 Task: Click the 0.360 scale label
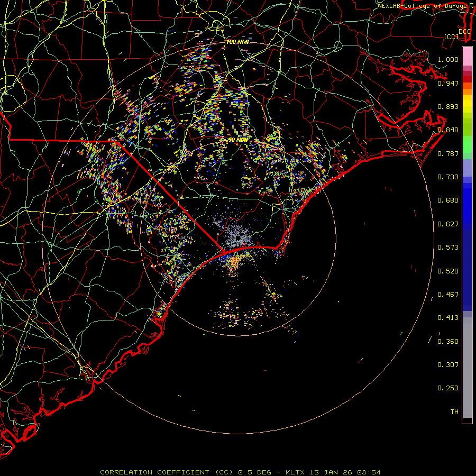tap(448, 342)
